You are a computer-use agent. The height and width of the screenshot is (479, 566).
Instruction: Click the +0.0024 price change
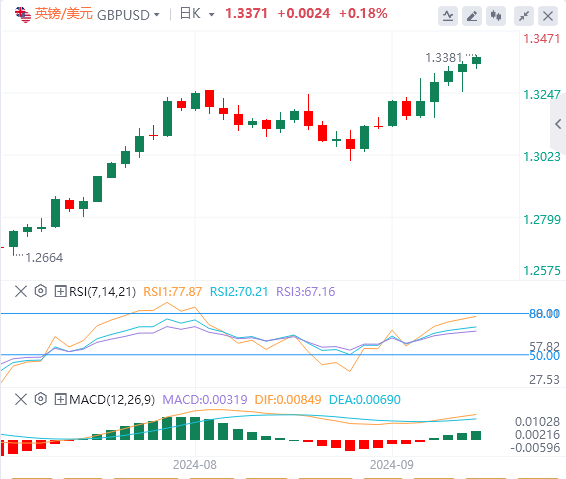click(304, 14)
